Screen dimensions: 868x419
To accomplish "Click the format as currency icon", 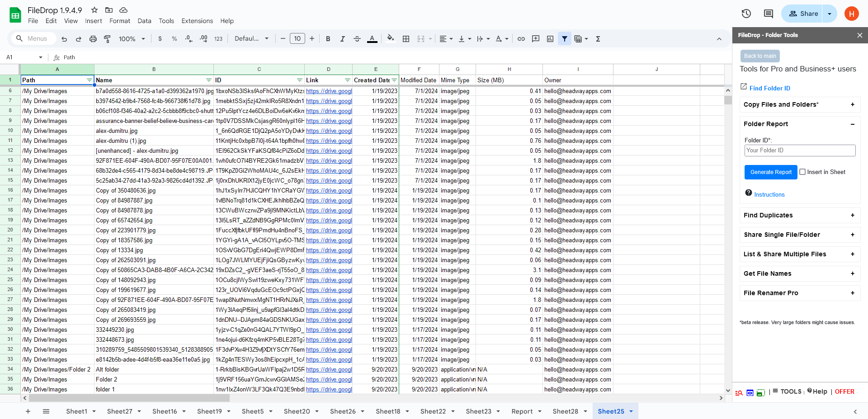I will click(160, 39).
